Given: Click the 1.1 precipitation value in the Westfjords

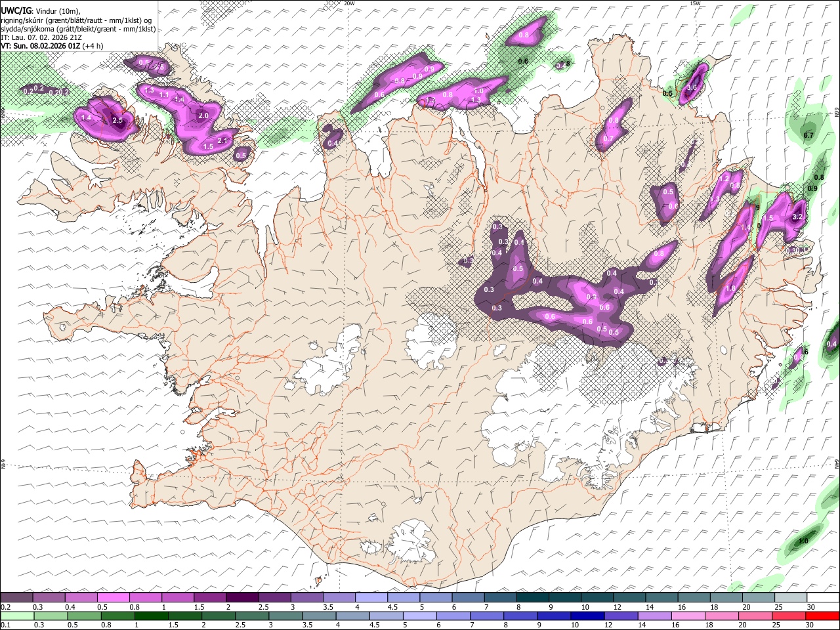Looking at the screenshot, I should point(164,95).
